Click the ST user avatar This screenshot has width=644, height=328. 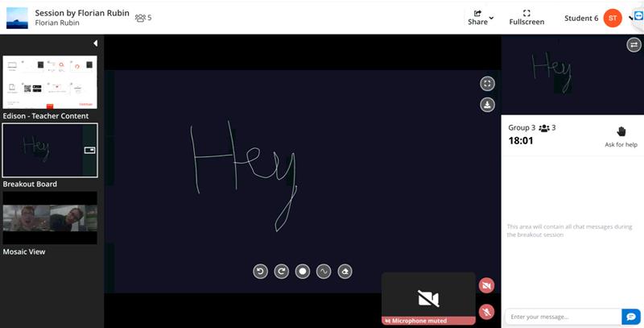pyautogui.click(x=613, y=18)
